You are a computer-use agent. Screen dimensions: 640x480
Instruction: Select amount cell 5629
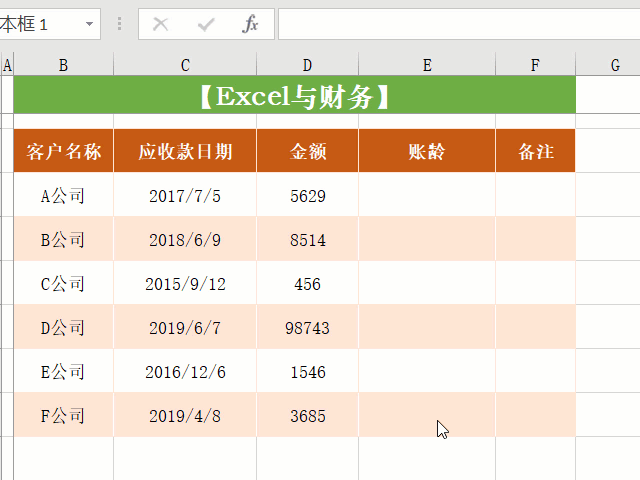click(307, 194)
